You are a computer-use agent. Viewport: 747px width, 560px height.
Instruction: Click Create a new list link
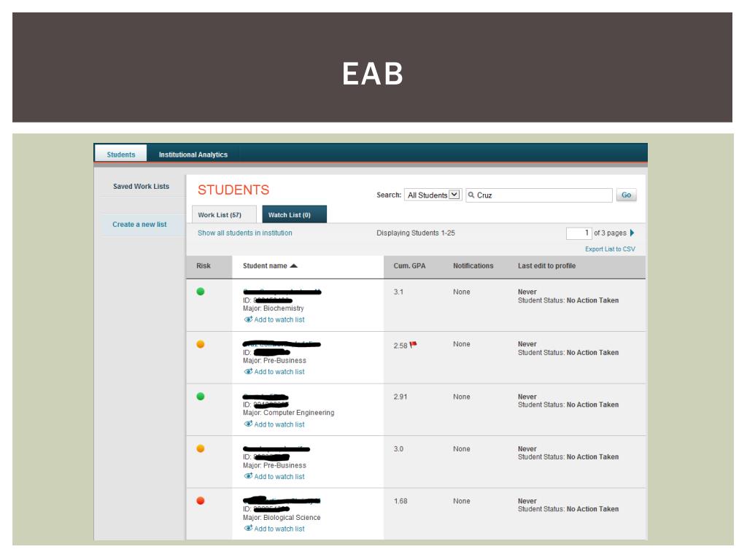pos(139,225)
